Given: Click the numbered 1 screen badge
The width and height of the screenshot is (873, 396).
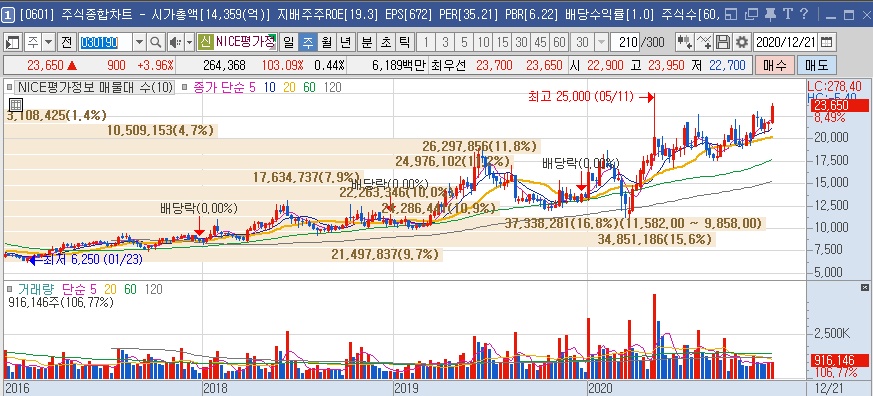Looking at the screenshot, I should pyautogui.click(x=9, y=15).
